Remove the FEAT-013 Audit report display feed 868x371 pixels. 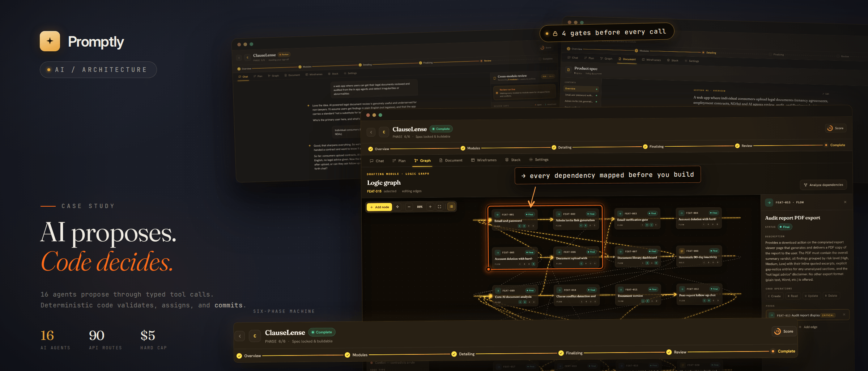[x=844, y=315]
